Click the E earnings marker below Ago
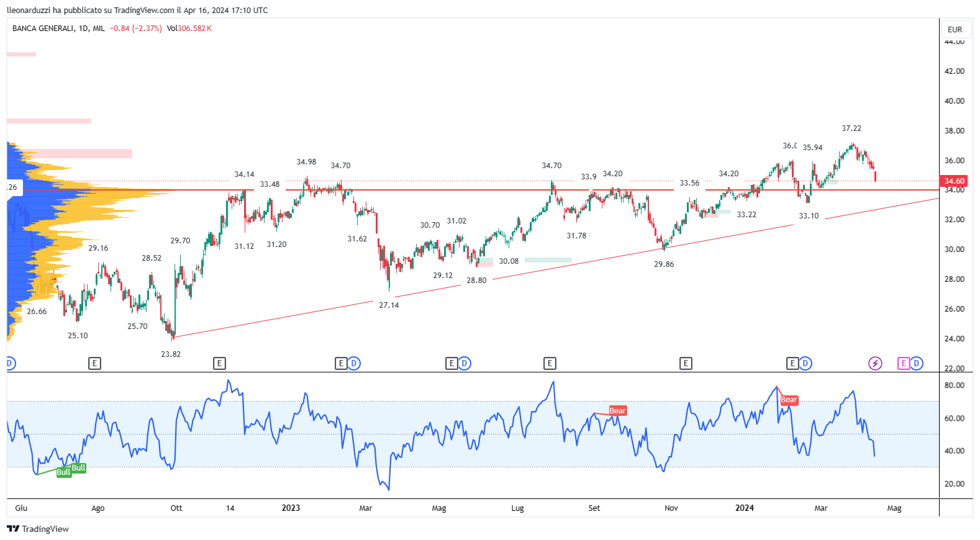Screen dimensions: 980x540 click(94, 363)
